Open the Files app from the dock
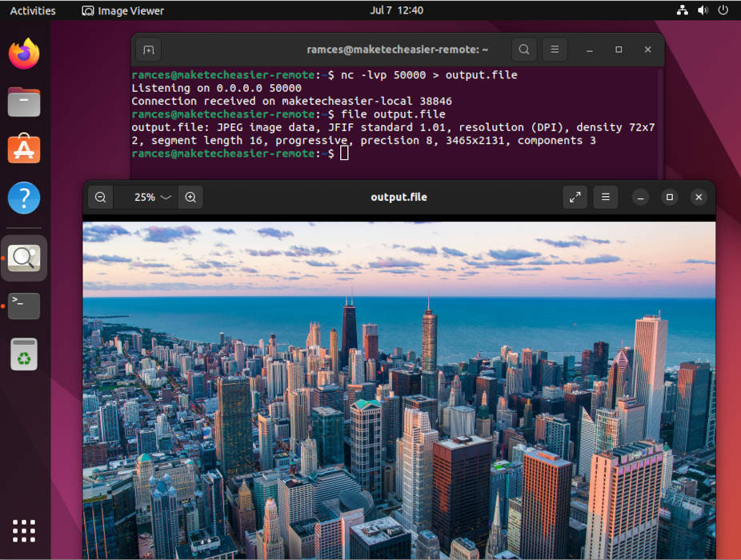 [23, 102]
